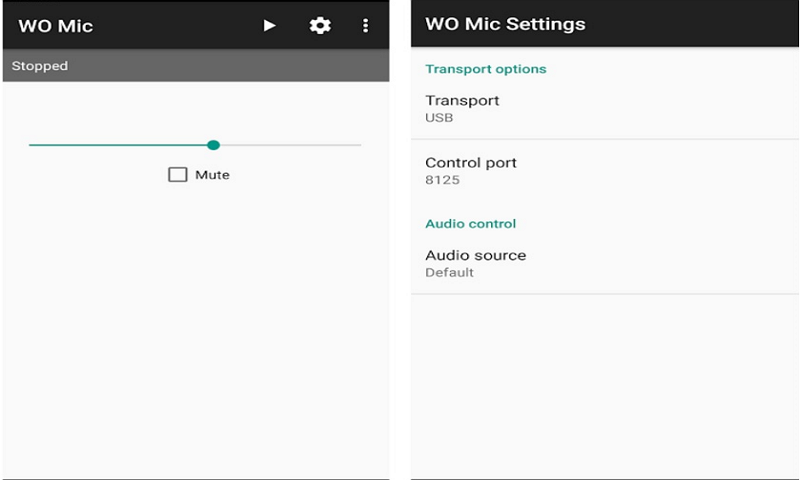The image size is (800, 480).
Task: Click the Audio control section header
Action: (470, 224)
